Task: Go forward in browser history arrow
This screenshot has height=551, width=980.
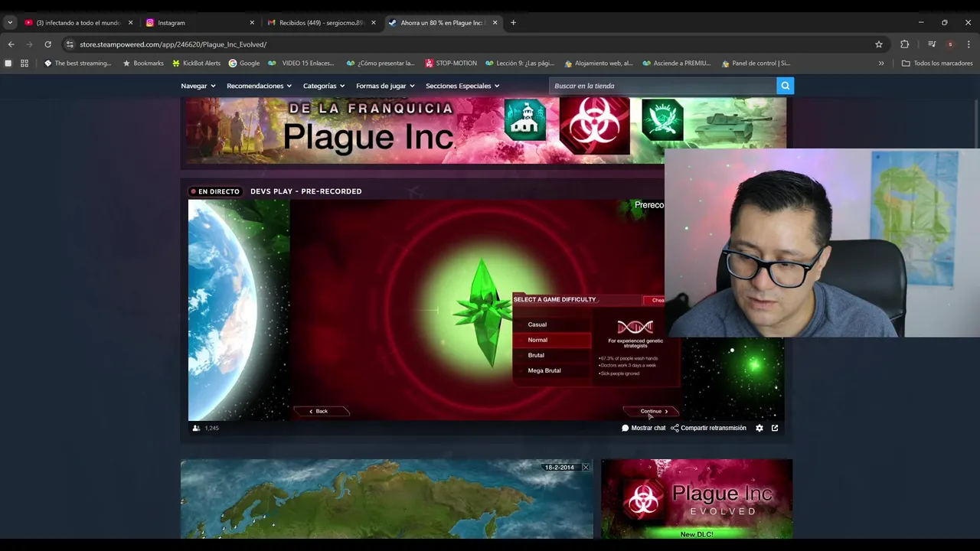Action: pyautogui.click(x=29, y=44)
